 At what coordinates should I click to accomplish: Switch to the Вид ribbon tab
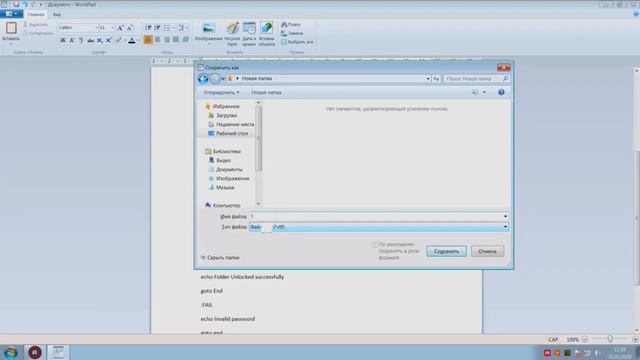coord(57,14)
